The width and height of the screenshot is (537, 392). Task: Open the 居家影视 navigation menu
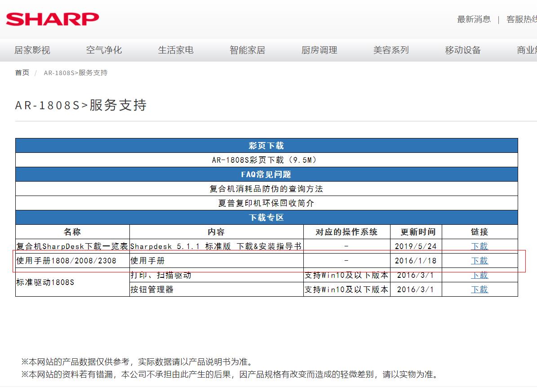click(x=32, y=50)
